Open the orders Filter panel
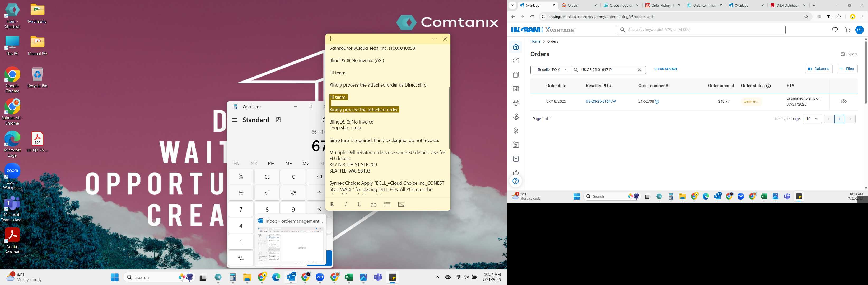868x285 pixels. 847,69
